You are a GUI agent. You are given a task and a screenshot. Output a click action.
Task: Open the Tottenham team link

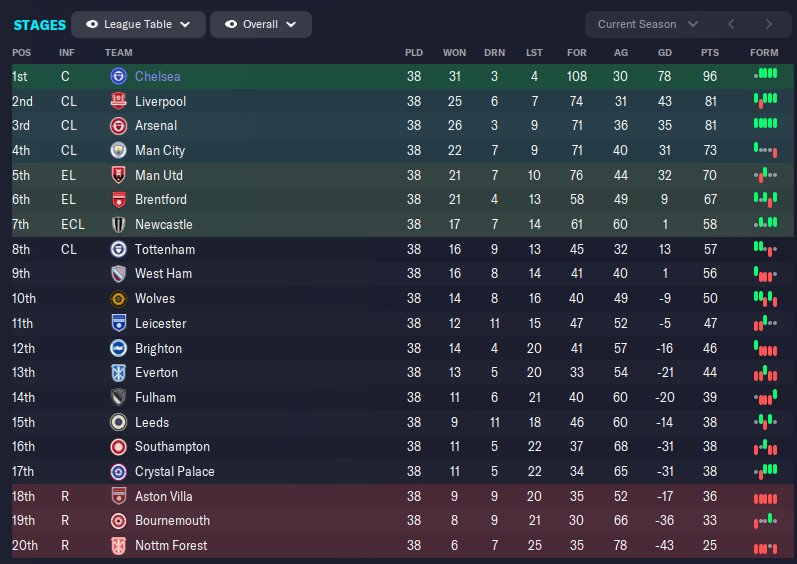coord(165,249)
